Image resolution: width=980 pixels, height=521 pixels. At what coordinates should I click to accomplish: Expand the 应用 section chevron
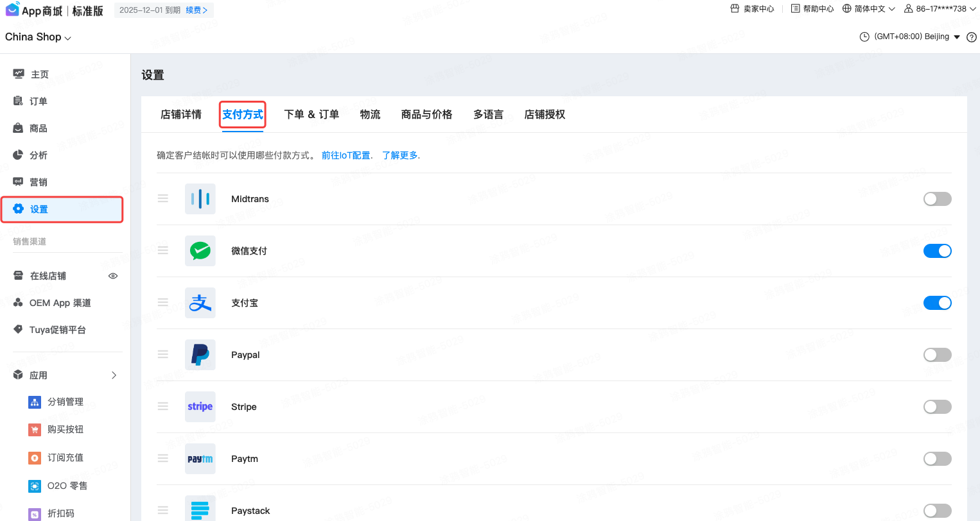click(x=114, y=375)
